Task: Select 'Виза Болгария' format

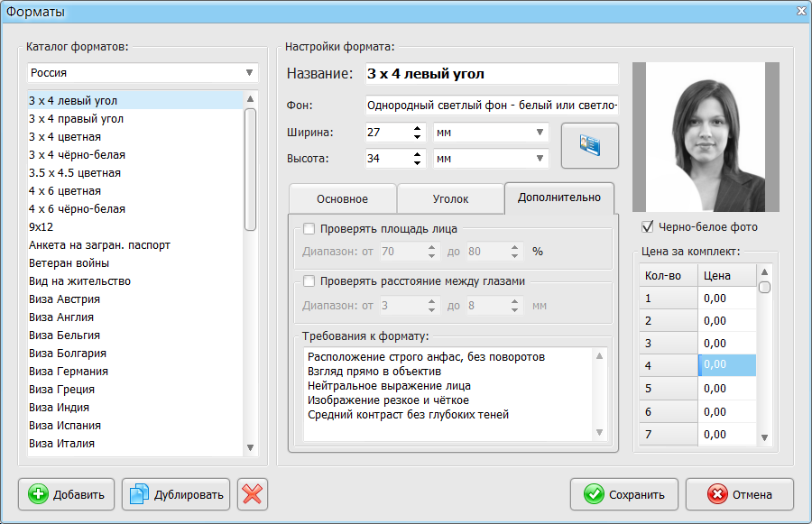Action: point(135,354)
